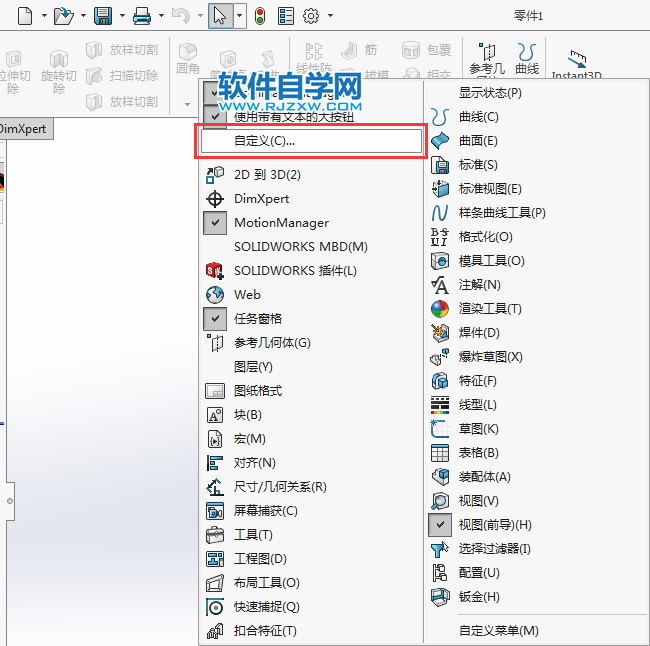
Task: Click the SOLIDWORKS 插件 icon
Action: 215,271
